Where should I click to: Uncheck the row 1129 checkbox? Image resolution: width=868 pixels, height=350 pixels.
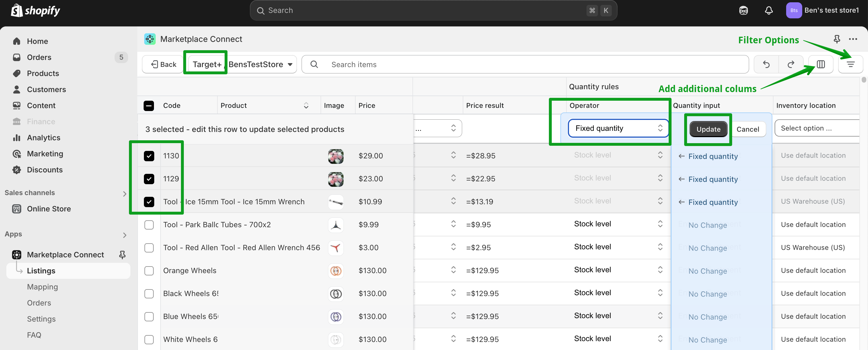click(x=149, y=179)
